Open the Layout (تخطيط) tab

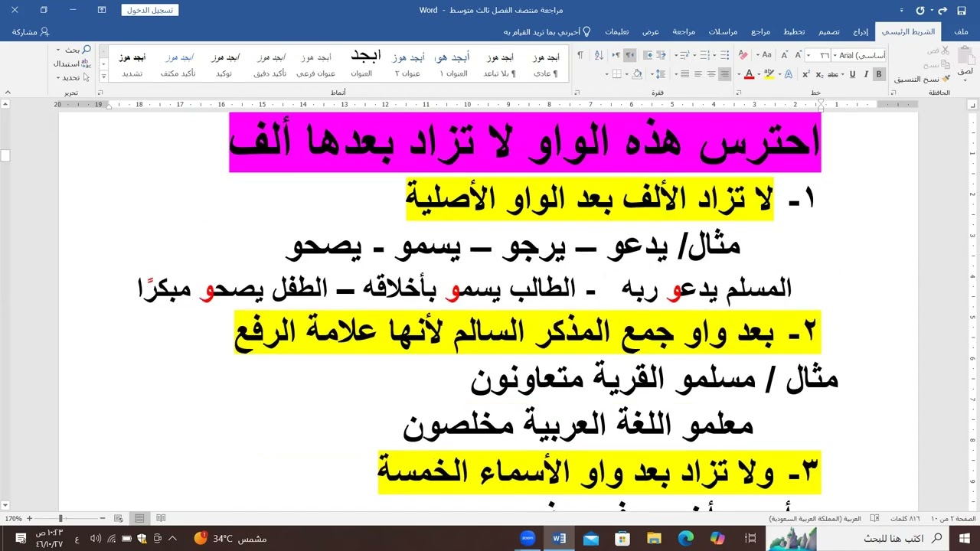pyautogui.click(x=793, y=32)
